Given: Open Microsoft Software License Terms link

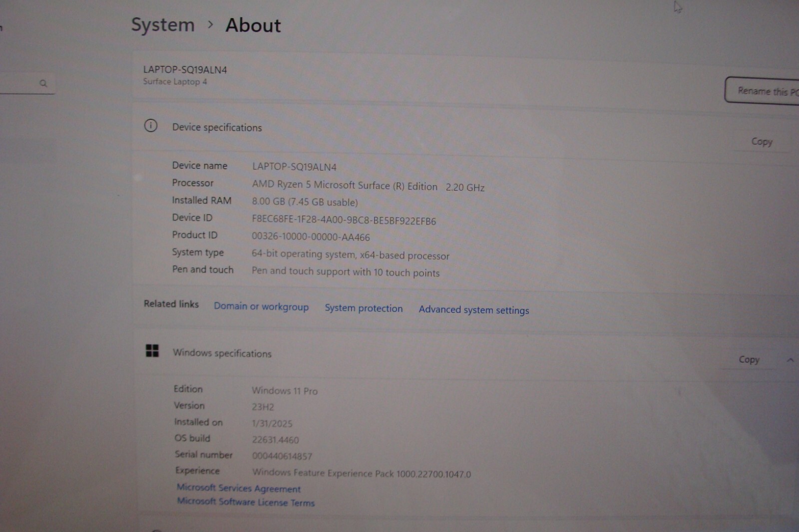Looking at the screenshot, I should [246, 502].
